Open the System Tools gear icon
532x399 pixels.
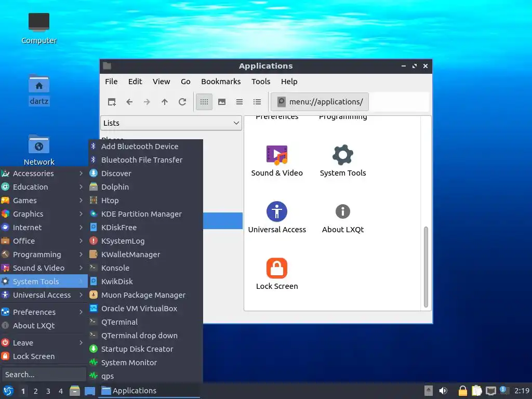coord(343,161)
